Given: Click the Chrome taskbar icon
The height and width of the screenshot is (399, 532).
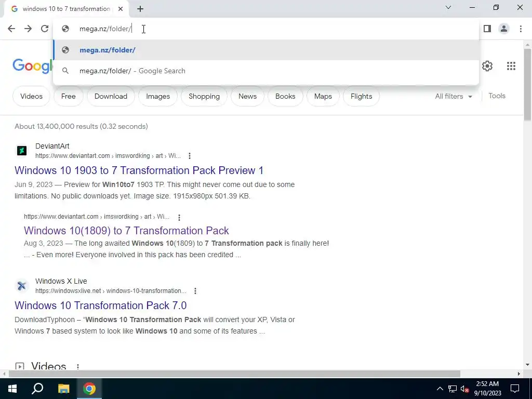Looking at the screenshot, I should click(x=89, y=389).
